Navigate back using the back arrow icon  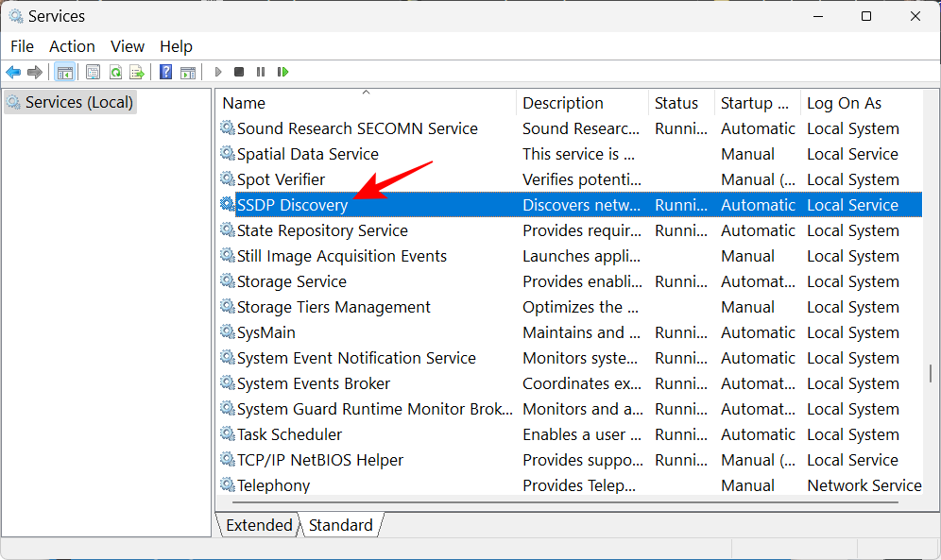click(x=13, y=72)
